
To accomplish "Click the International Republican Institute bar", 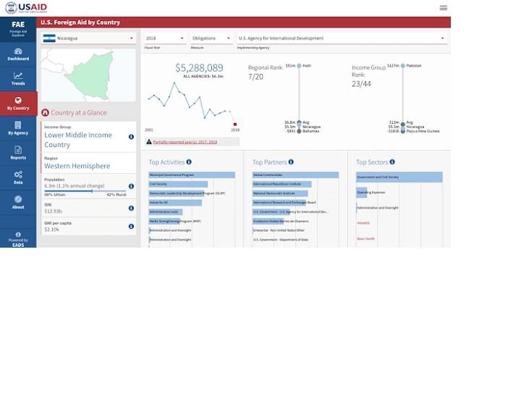I will pos(282,184).
